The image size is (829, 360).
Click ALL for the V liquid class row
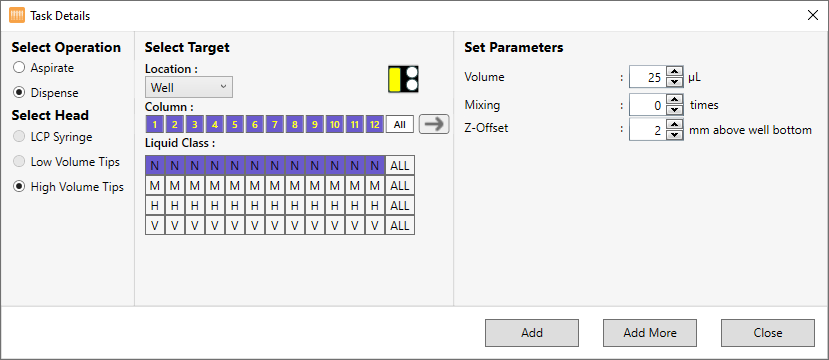coord(400,225)
